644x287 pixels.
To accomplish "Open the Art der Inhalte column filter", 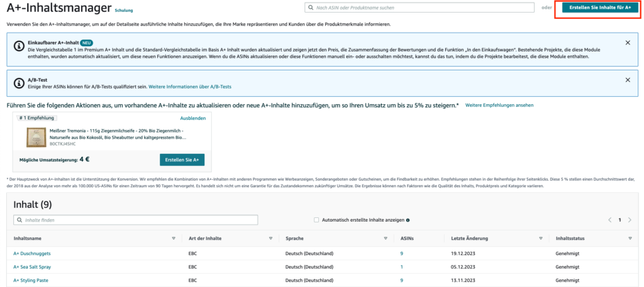I will coord(270,238).
